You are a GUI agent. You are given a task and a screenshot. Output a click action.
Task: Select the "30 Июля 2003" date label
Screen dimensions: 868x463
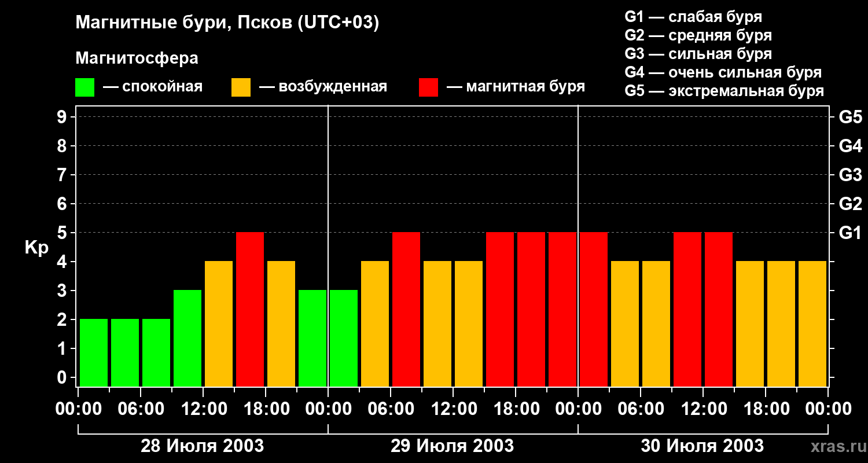(x=702, y=446)
